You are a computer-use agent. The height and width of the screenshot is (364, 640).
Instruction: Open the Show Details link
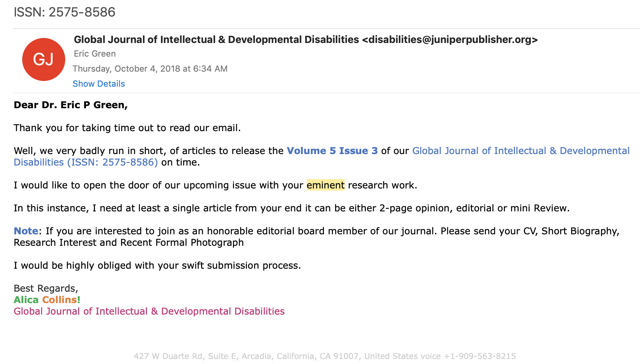pyautogui.click(x=99, y=84)
